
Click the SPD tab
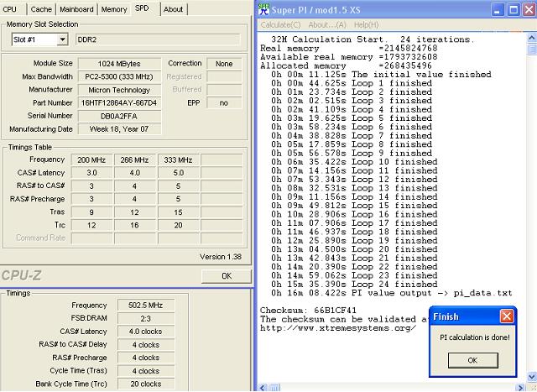[143, 9]
